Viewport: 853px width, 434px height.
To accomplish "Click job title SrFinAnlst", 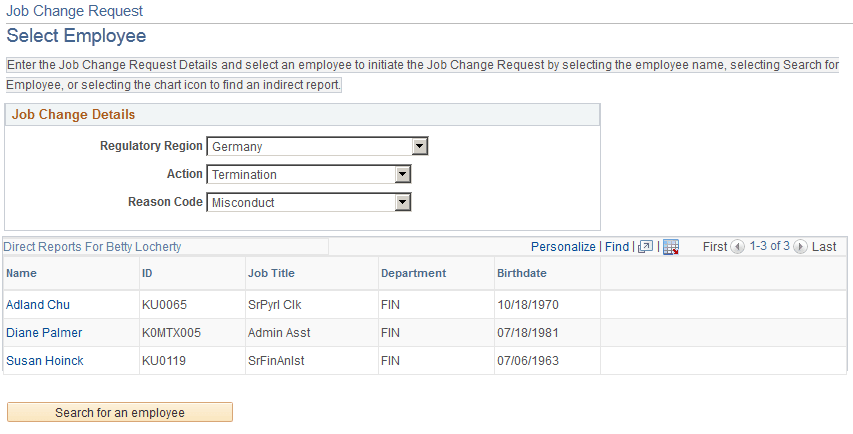I will click(276, 361).
